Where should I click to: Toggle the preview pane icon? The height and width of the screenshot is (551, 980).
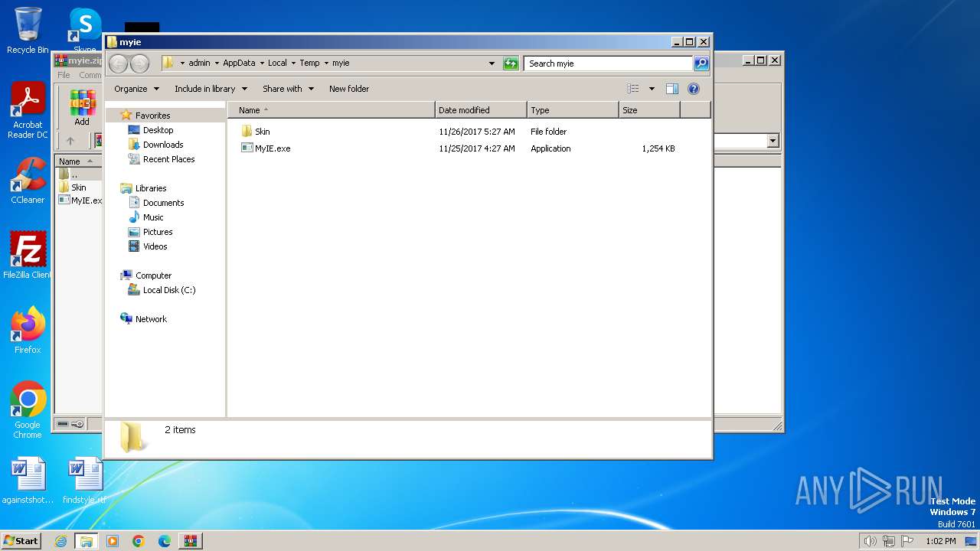[671, 89]
